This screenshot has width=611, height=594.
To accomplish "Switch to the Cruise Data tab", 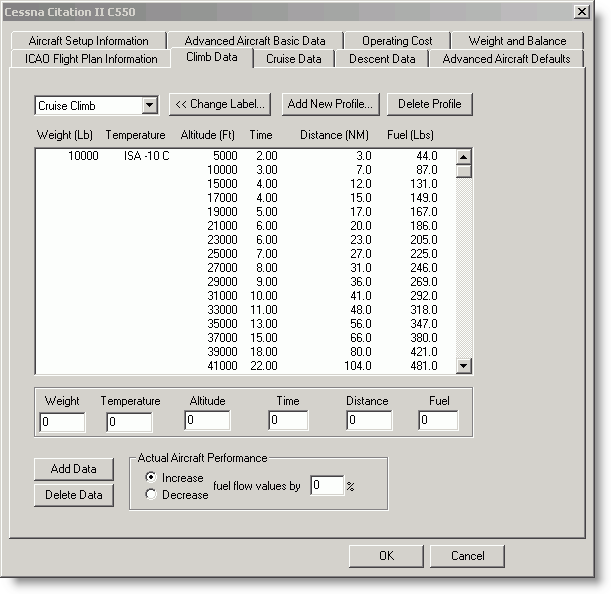I will tap(294, 59).
